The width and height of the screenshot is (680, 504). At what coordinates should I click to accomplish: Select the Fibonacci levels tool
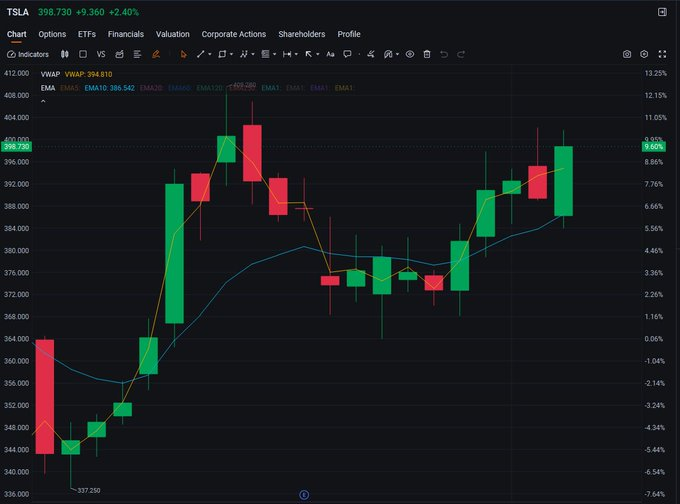pyautogui.click(x=265, y=54)
